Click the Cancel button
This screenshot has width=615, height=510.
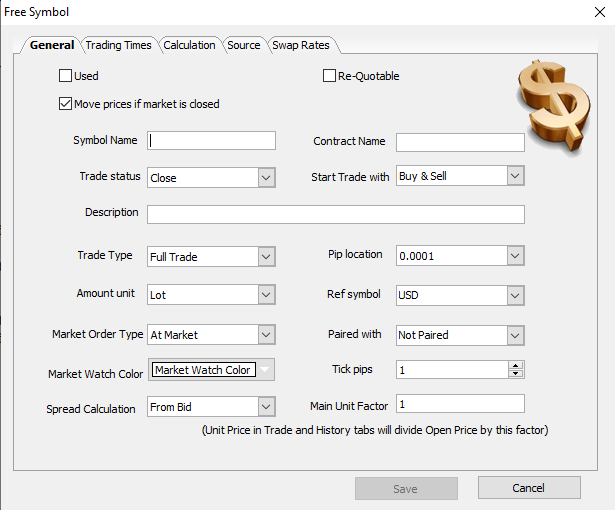coord(529,488)
